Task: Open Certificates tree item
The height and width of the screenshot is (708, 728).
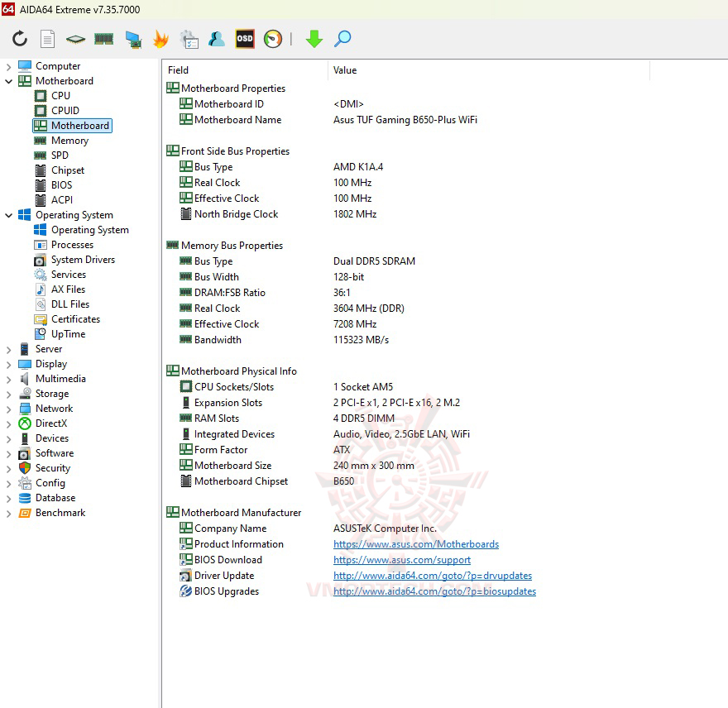Action: point(75,319)
